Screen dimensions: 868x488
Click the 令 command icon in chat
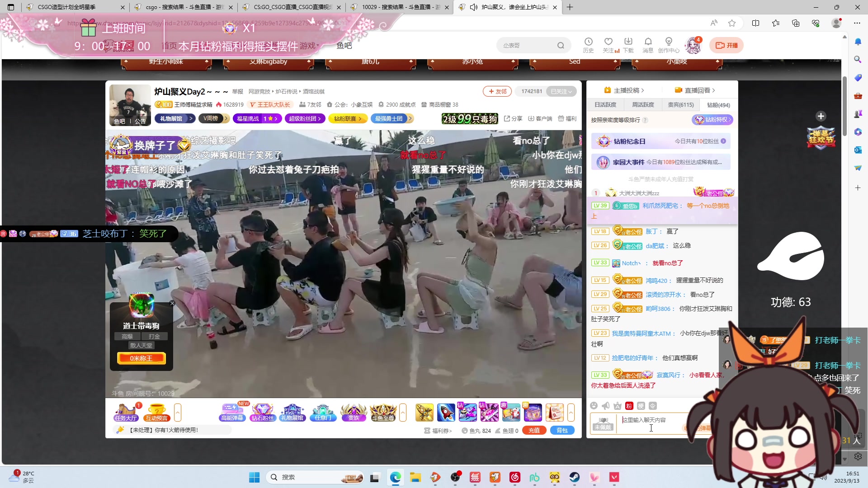[x=653, y=406]
